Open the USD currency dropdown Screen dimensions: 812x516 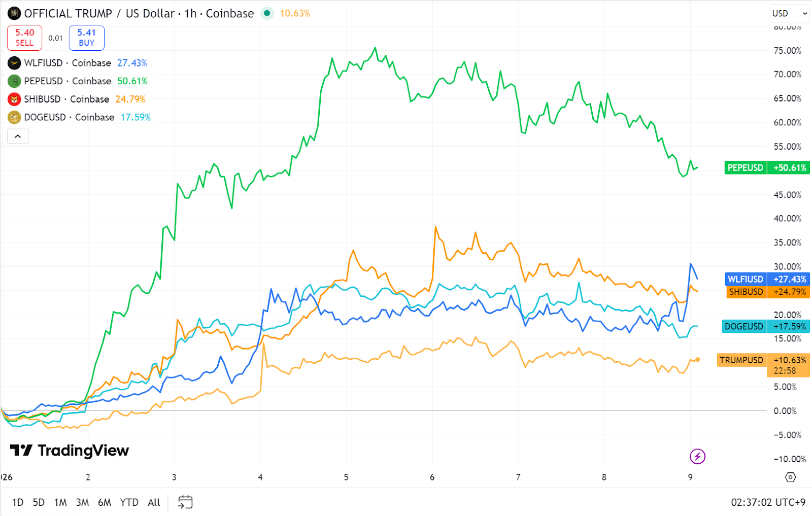tap(789, 14)
